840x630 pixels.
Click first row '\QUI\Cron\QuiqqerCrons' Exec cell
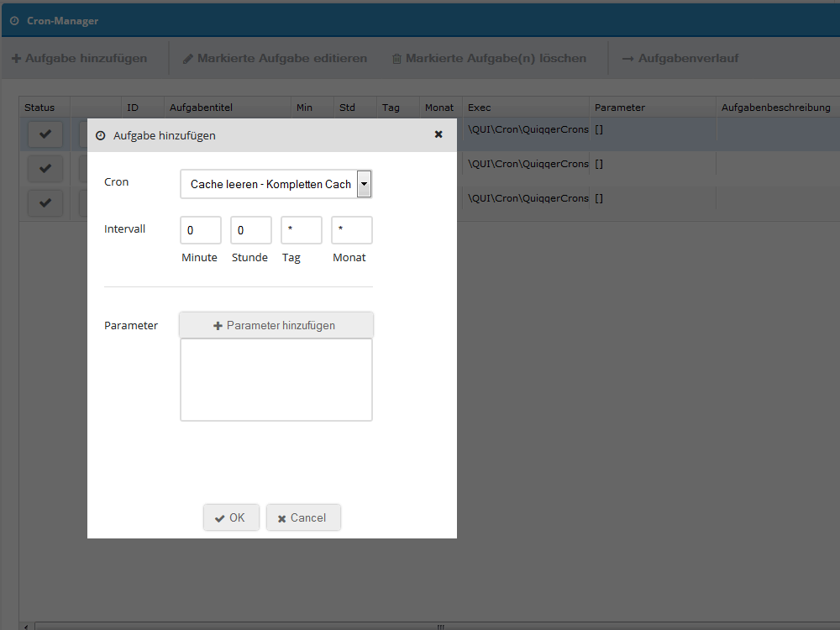click(x=528, y=129)
